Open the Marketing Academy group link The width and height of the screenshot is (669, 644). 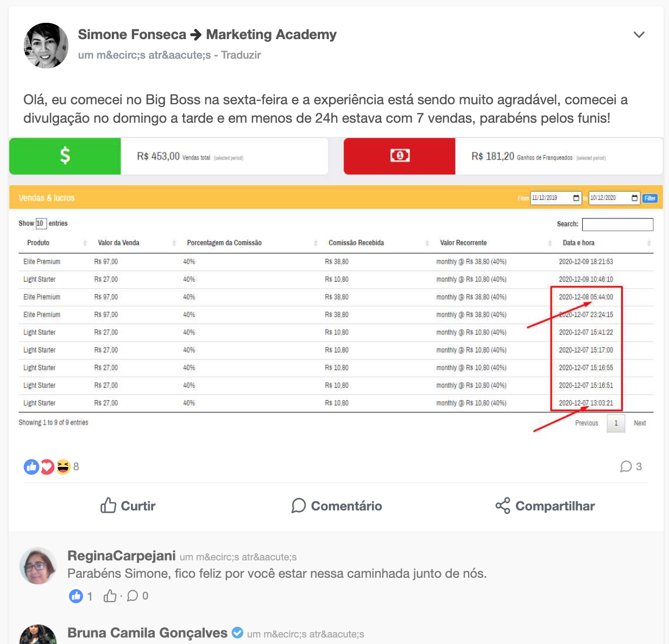(x=272, y=35)
